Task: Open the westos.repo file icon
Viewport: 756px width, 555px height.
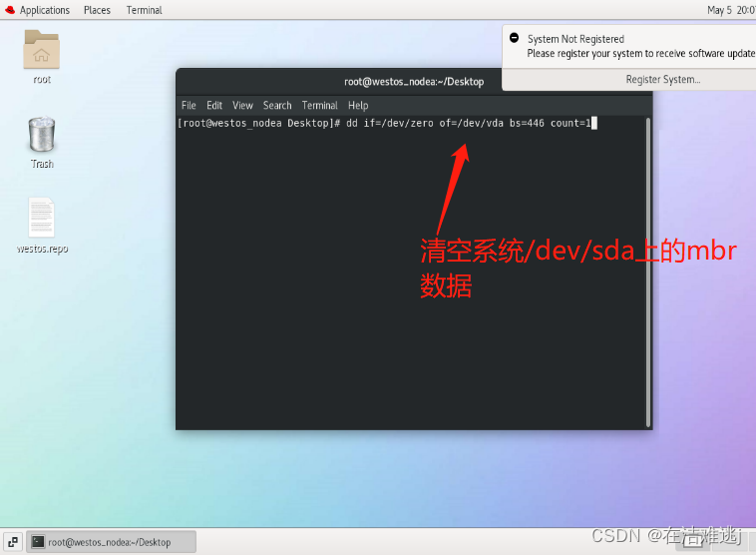Action: [x=42, y=218]
